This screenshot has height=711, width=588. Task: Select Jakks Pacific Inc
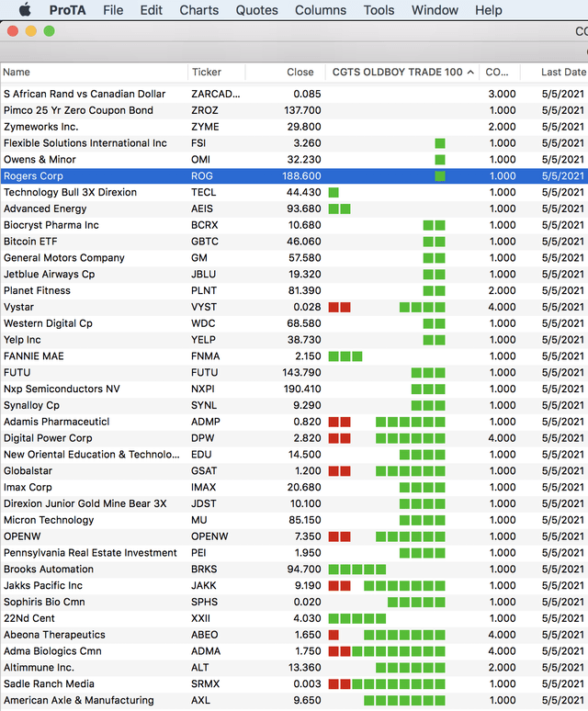point(294,585)
